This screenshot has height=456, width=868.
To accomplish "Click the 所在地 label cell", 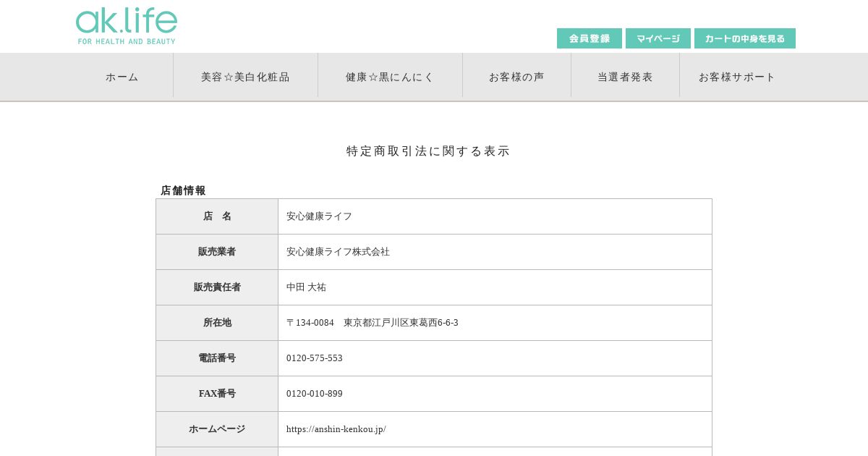I will coord(217,323).
